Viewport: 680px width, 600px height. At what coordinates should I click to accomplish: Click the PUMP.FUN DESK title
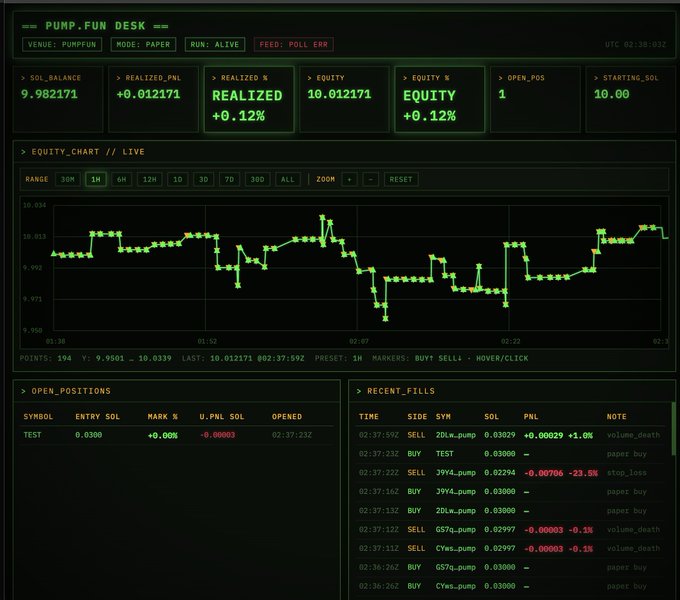pos(95,26)
